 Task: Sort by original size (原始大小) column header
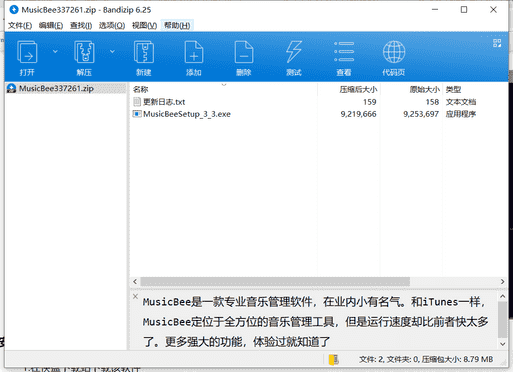pyautogui.click(x=411, y=89)
